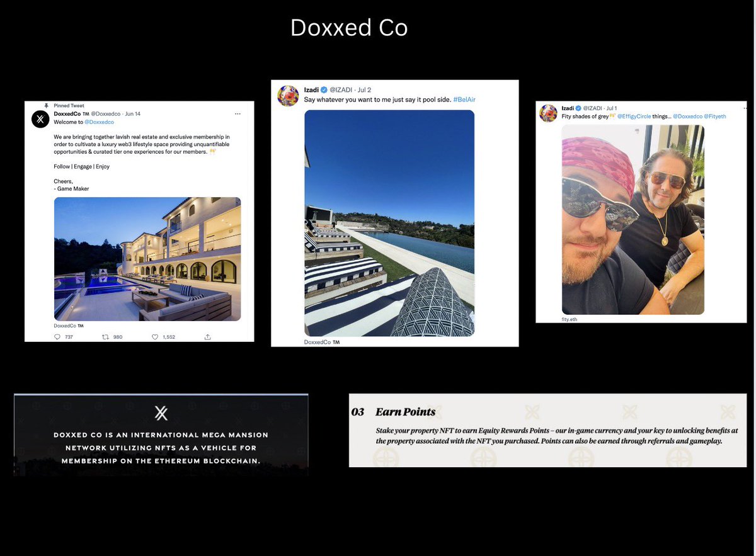This screenshot has width=756, height=556.
Task: Click the verified badge on the Jul 1 tweet
Action: 578,108
